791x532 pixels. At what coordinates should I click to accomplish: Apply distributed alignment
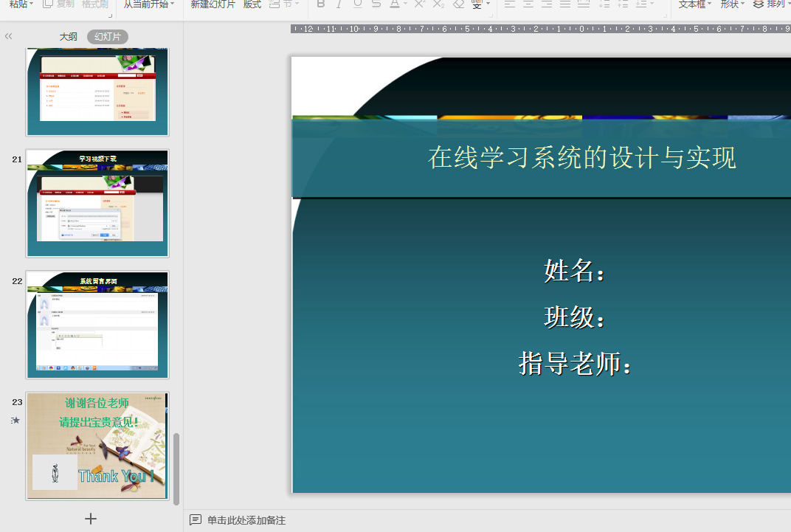584,4
